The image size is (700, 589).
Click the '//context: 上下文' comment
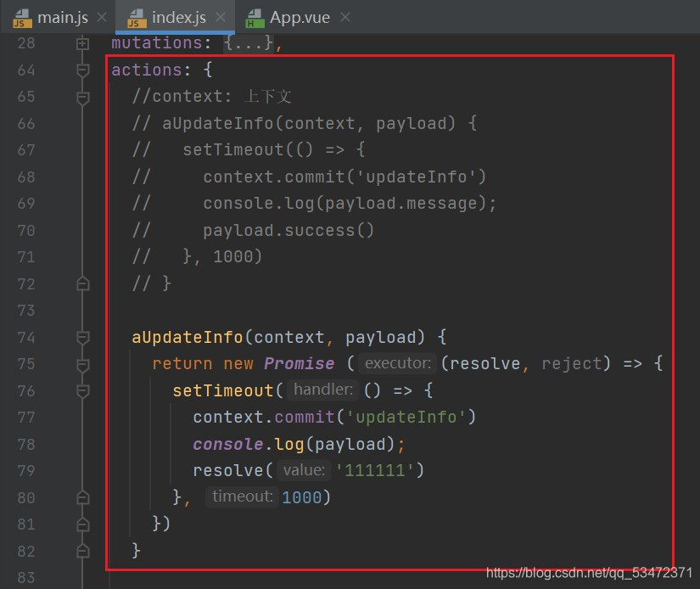[211, 97]
